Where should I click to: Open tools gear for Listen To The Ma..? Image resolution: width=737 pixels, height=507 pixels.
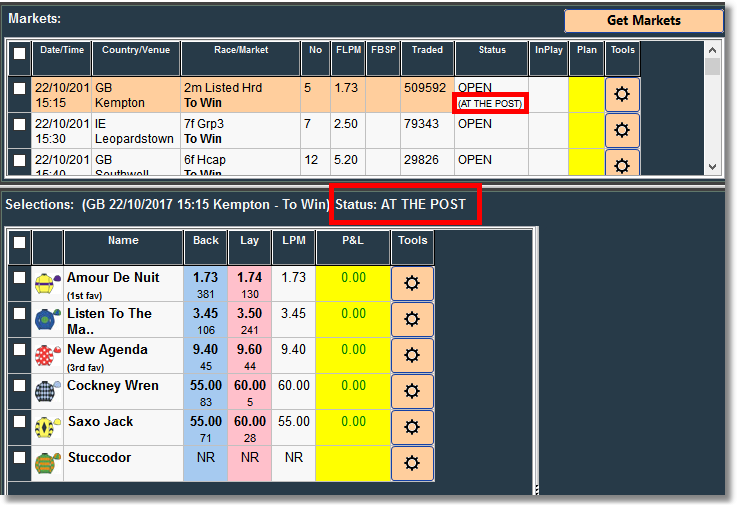tap(412, 319)
